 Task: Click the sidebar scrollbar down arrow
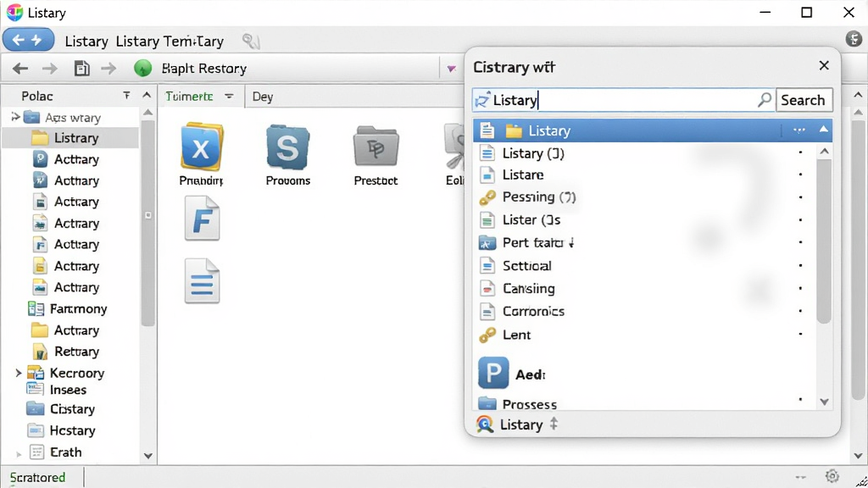147,457
